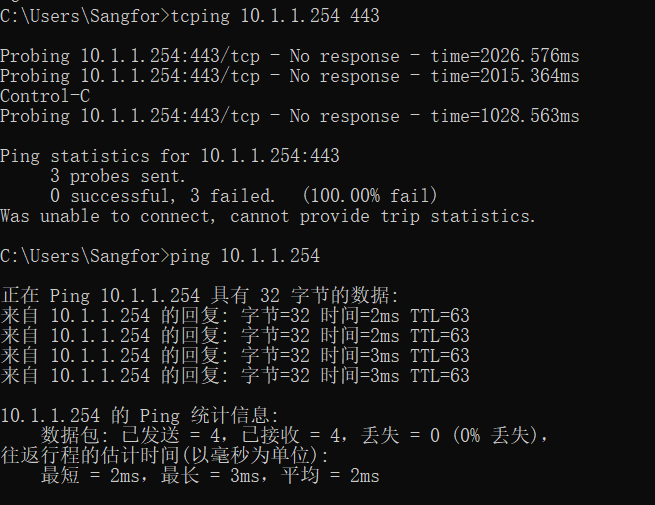This screenshot has height=505, width=655.
Task: Click the Control-C text line
Action: [45, 96]
